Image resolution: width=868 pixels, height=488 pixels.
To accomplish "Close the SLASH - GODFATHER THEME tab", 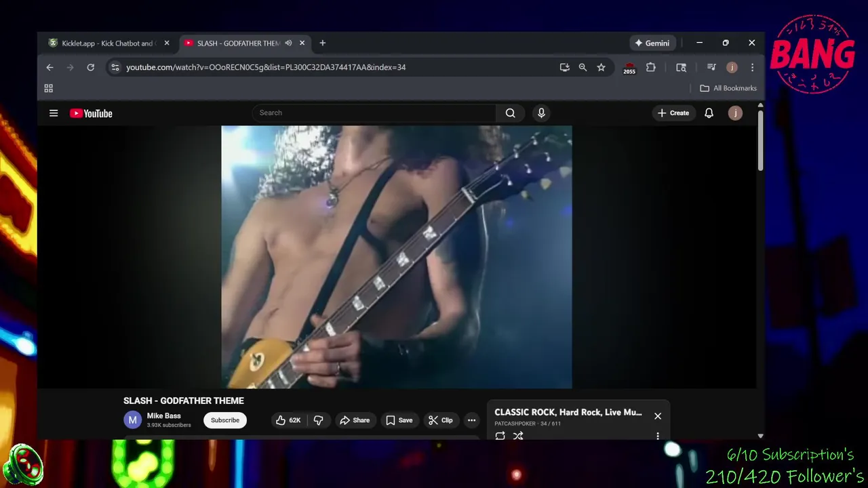I will tap(302, 43).
